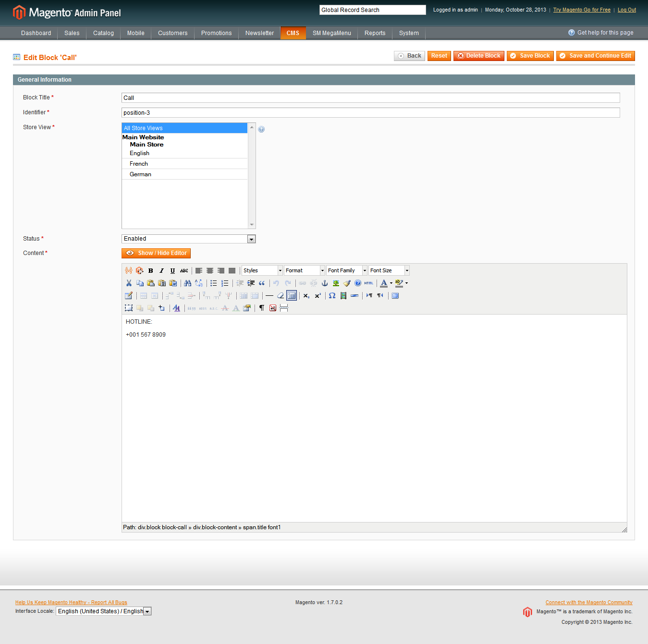This screenshot has height=644, width=648.
Task: Open Find and Replace icon
Action: click(199, 283)
